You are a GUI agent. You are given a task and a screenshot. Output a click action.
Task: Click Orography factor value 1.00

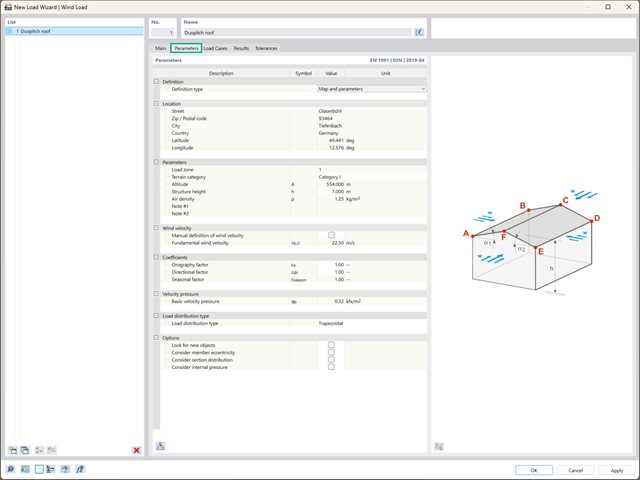331,264
